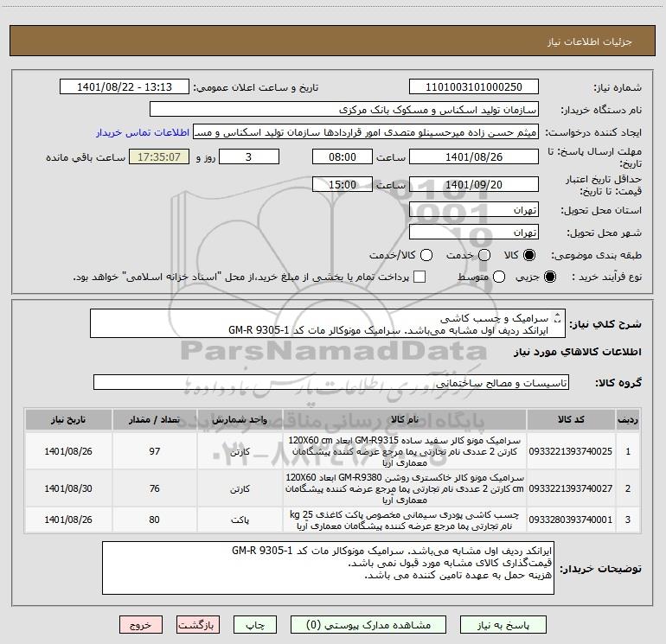Image resolution: width=666 pixels, height=644 pixels.
Task: Open اطلاعات تماس خریدار link
Action: pyautogui.click(x=143, y=132)
